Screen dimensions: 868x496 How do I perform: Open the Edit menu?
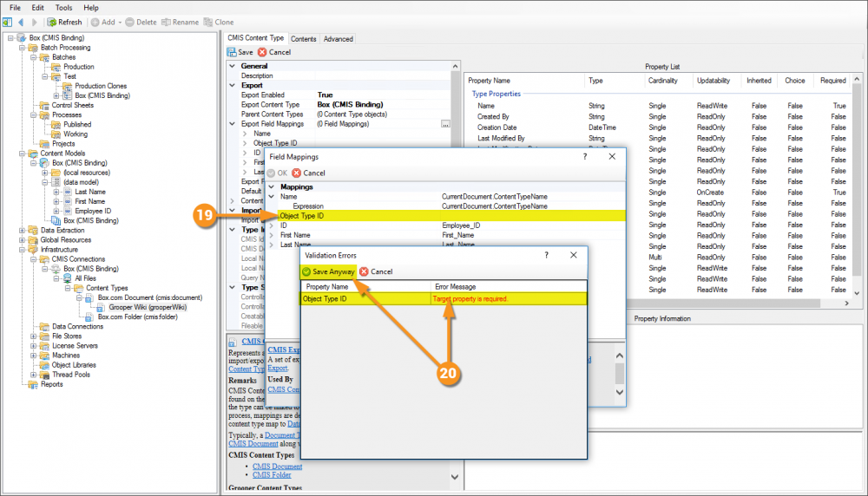pos(37,8)
